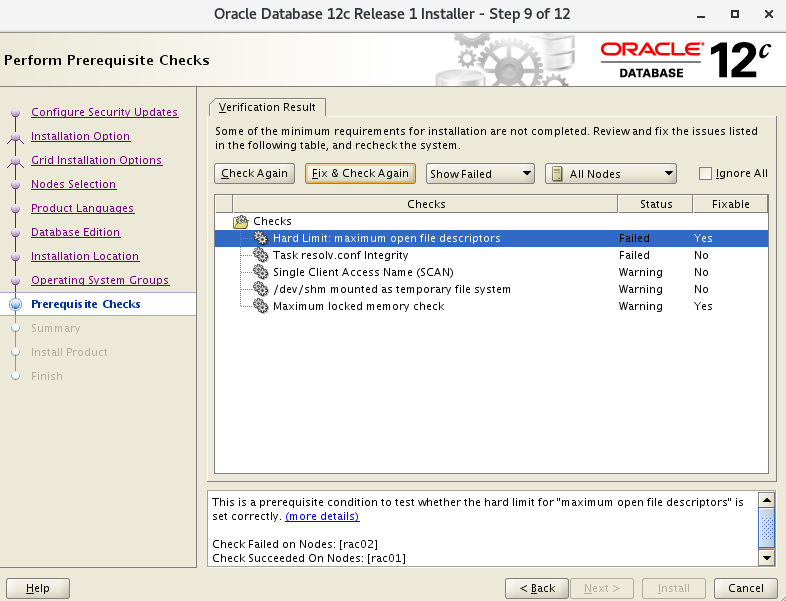Click gear icon beside /dev/shm check
This screenshot has width=786, height=601.
(261, 289)
